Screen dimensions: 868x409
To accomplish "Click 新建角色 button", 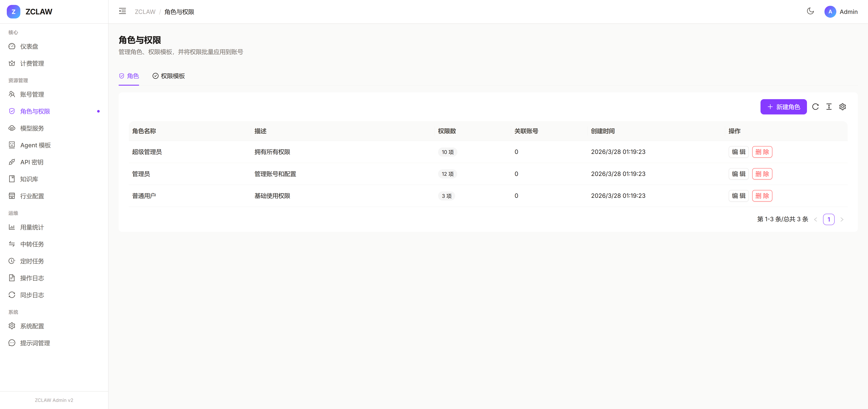I will click(783, 107).
